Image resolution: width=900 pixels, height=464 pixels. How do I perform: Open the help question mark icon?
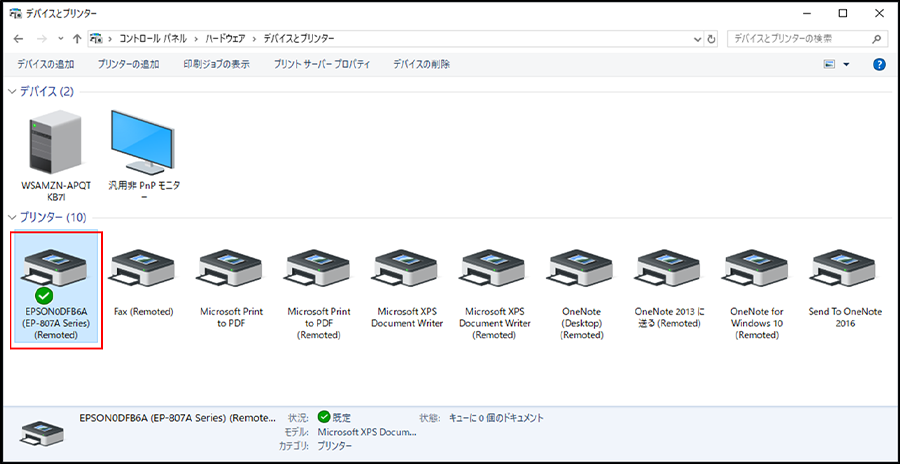pyautogui.click(x=879, y=64)
